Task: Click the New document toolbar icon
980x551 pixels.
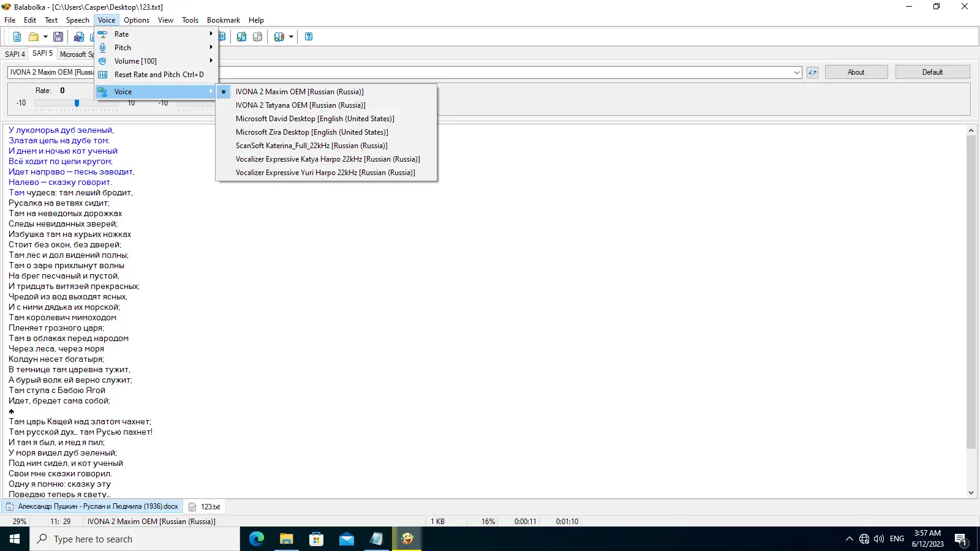Action: [17, 37]
